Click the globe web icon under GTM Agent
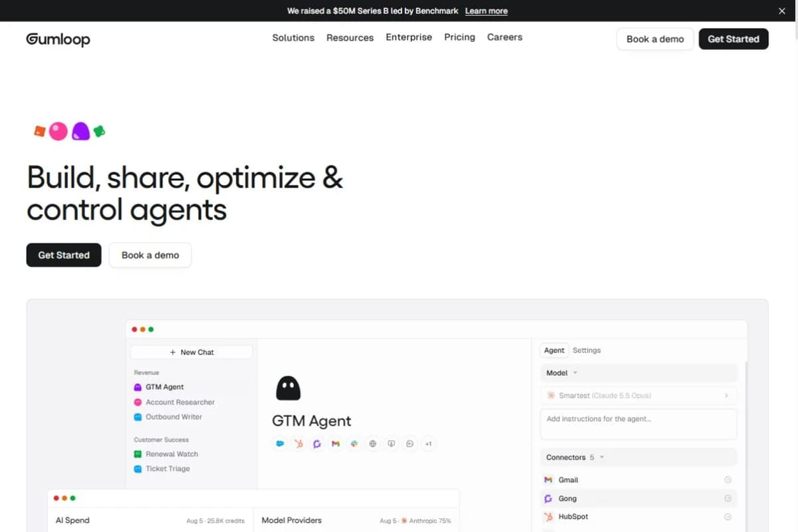 [373, 444]
